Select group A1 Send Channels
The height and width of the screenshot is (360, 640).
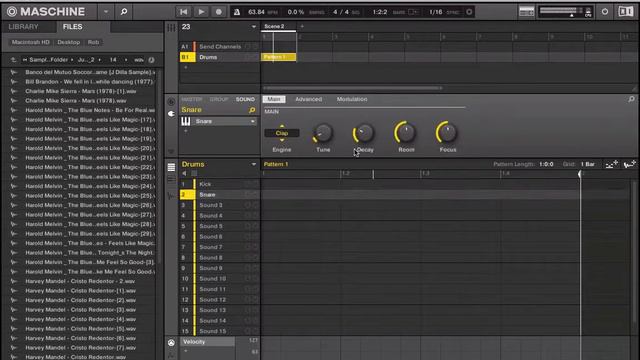click(x=219, y=47)
